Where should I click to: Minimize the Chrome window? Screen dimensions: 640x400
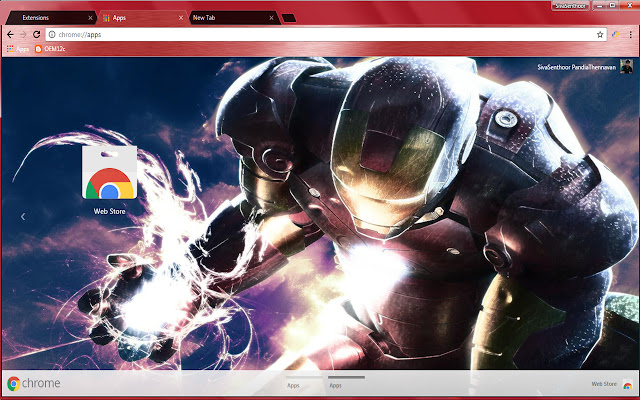[599, 6]
